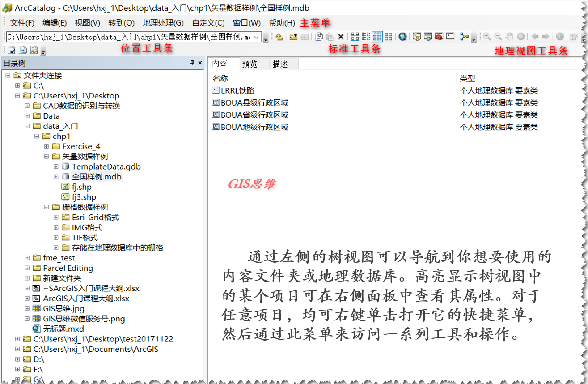Screen dimensions: 588x384
Task: Open the 地理处理(G) menu
Action: tap(163, 23)
